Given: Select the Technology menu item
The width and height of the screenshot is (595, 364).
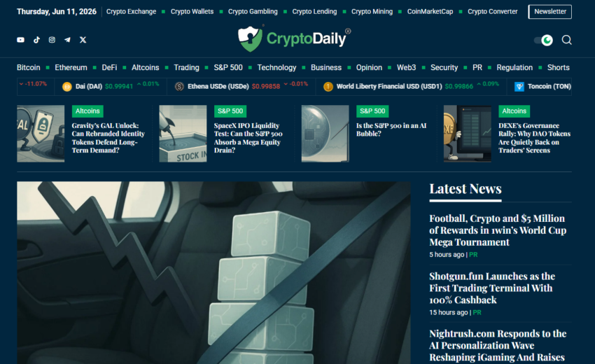Looking at the screenshot, I should 276,68.
